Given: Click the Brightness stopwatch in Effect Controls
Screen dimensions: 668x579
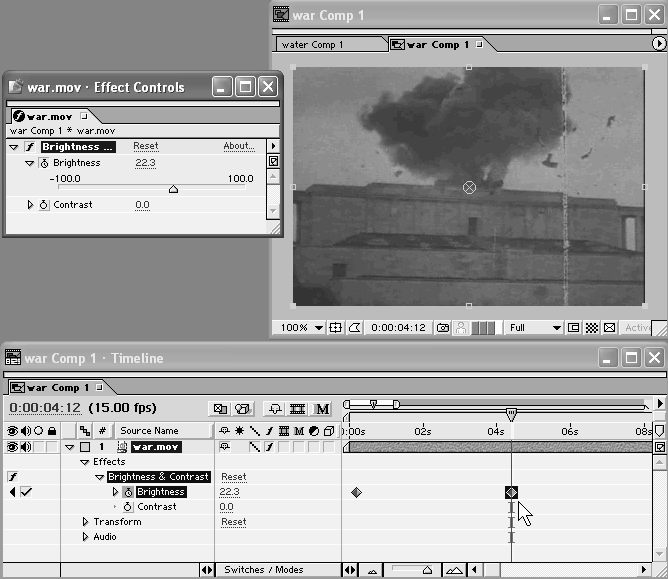Looking at the screenshot, I should point(44,163).
